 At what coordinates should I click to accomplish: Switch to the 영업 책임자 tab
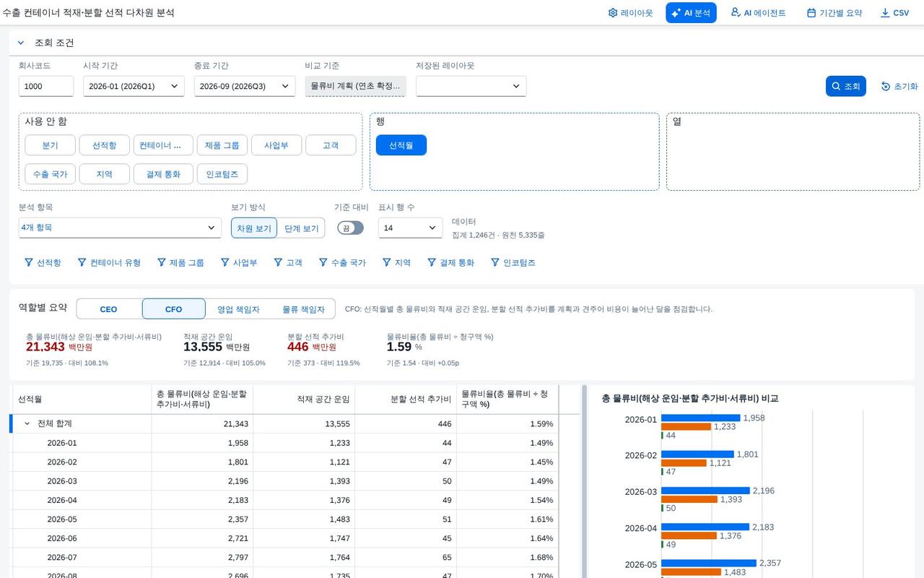coord(238,309)
